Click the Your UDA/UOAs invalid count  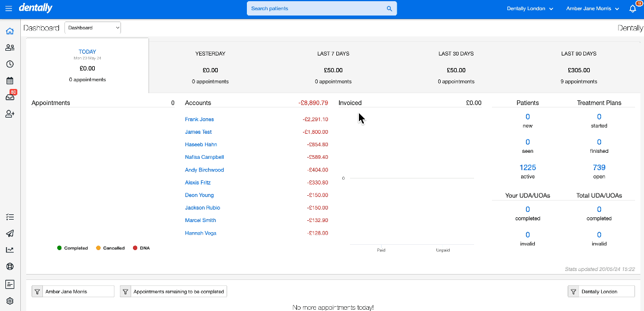(x=528, y=235)
